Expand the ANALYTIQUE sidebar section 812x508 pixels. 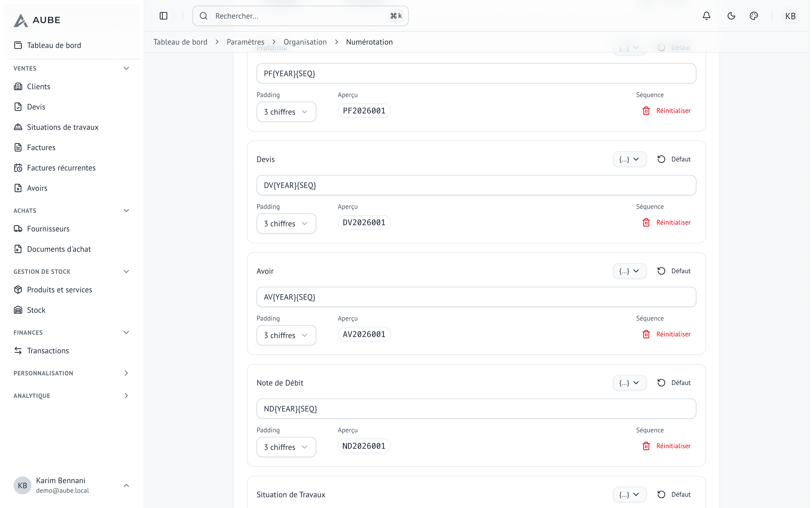(126, 396)
